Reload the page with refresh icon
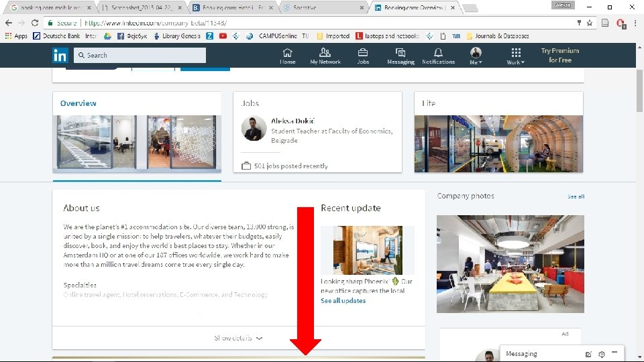This screenshot has width=644, height=362. pyautogui.click(x=35, y=23)
